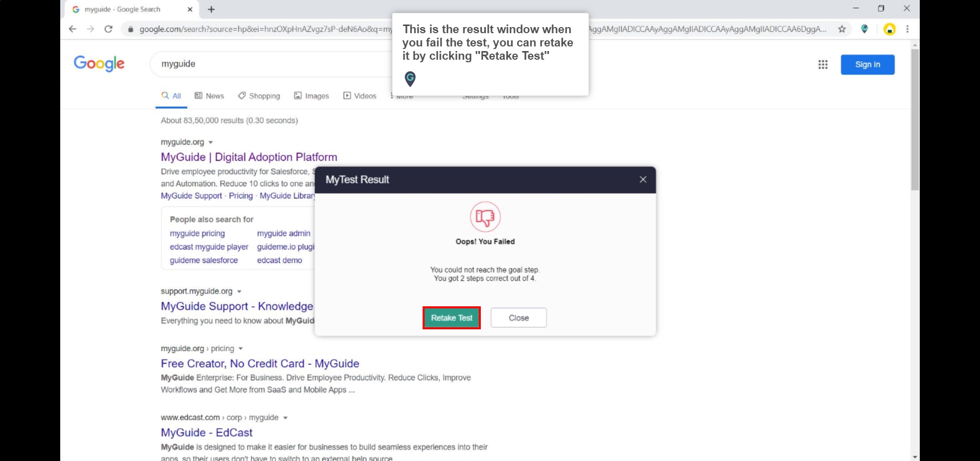This screenshot has height=461, width=980.
Task: Click Close button in MyTest Result dialog
Action: click(x=519, y=318)
